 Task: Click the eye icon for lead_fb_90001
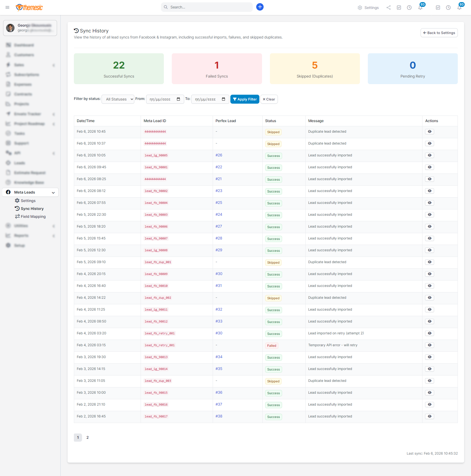[x=429, y=167]
